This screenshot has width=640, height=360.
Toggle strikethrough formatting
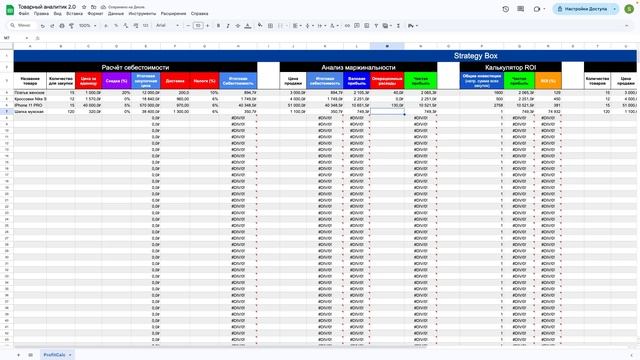238,26
